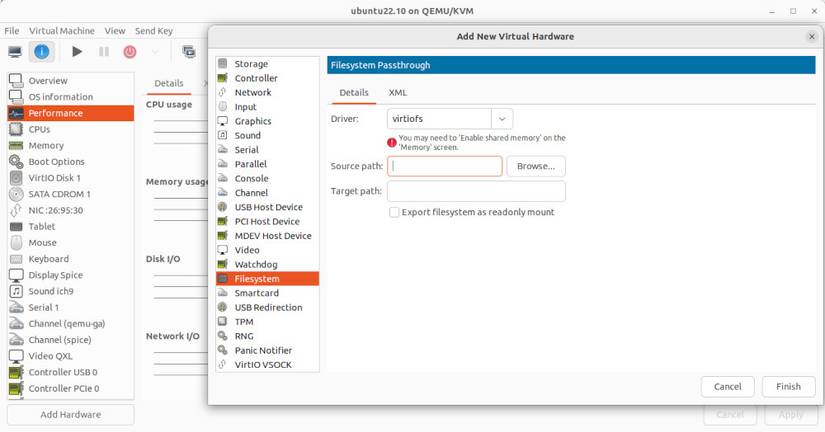Click into the Target path field

click(476, 191)
